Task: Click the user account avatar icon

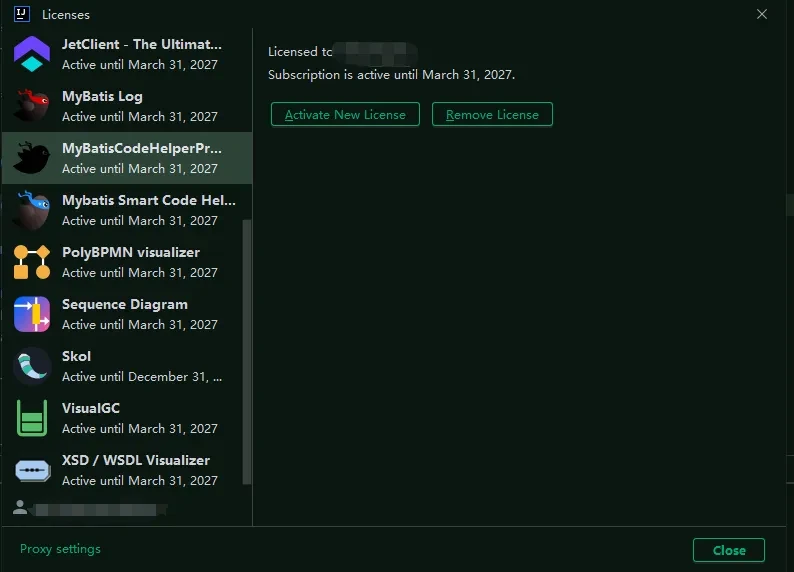Action: pos(20,507)
